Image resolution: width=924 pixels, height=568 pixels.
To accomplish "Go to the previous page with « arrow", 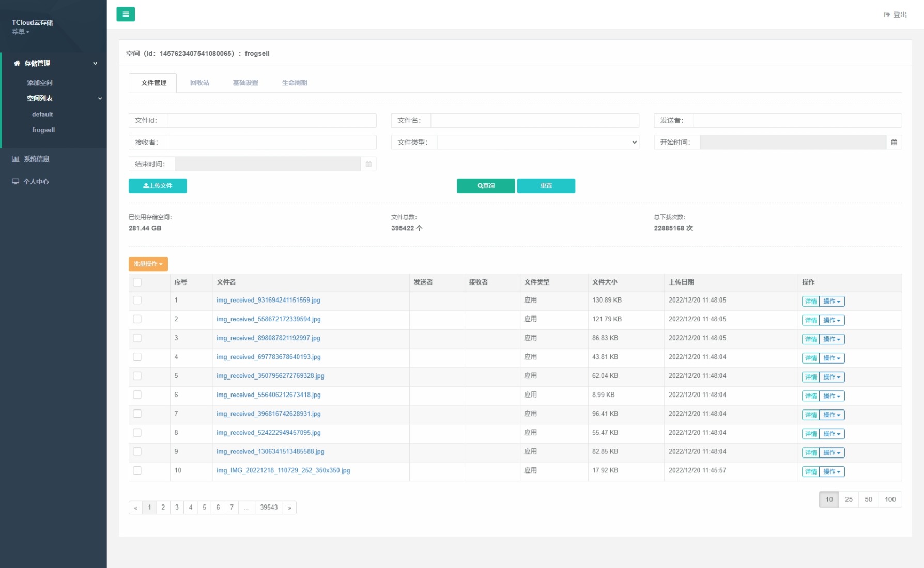I will [136, 508].
